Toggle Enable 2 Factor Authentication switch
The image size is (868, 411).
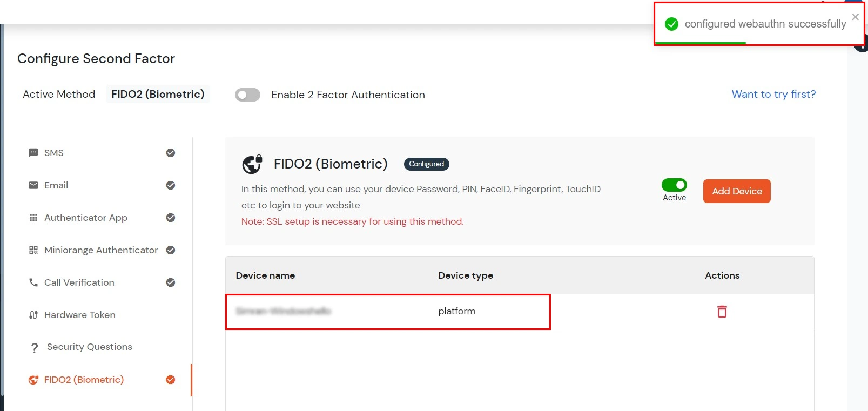247,95
